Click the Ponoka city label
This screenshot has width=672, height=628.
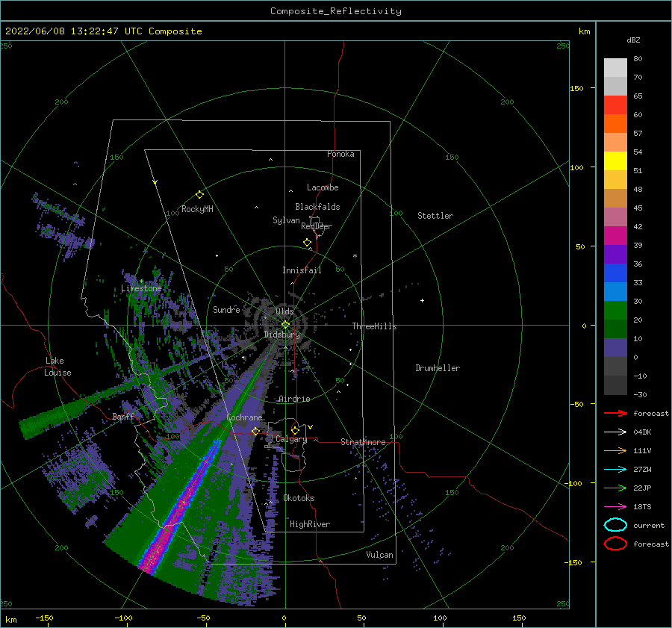tap(340, 154)
